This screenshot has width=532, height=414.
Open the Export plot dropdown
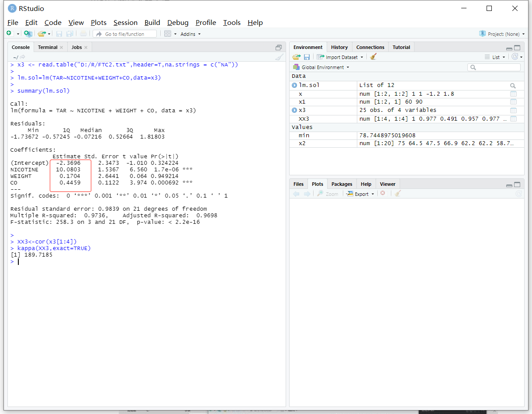(x=361, y=194)
